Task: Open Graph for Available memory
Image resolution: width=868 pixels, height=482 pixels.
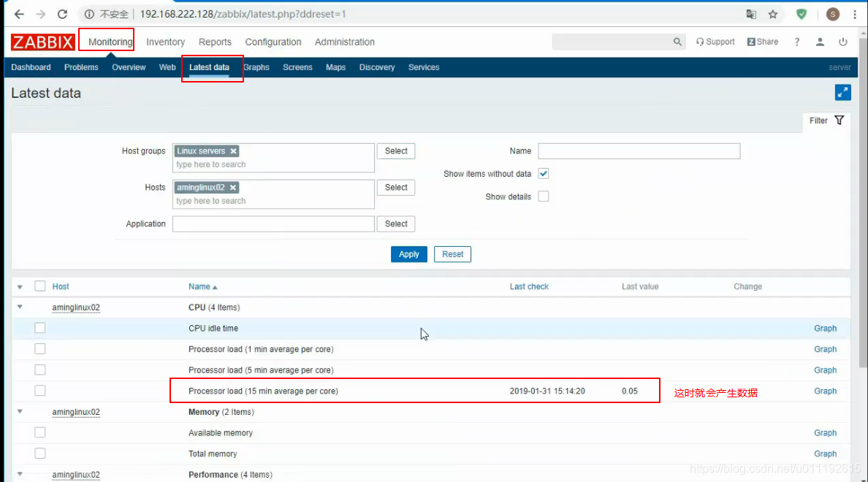Action: 825,433
